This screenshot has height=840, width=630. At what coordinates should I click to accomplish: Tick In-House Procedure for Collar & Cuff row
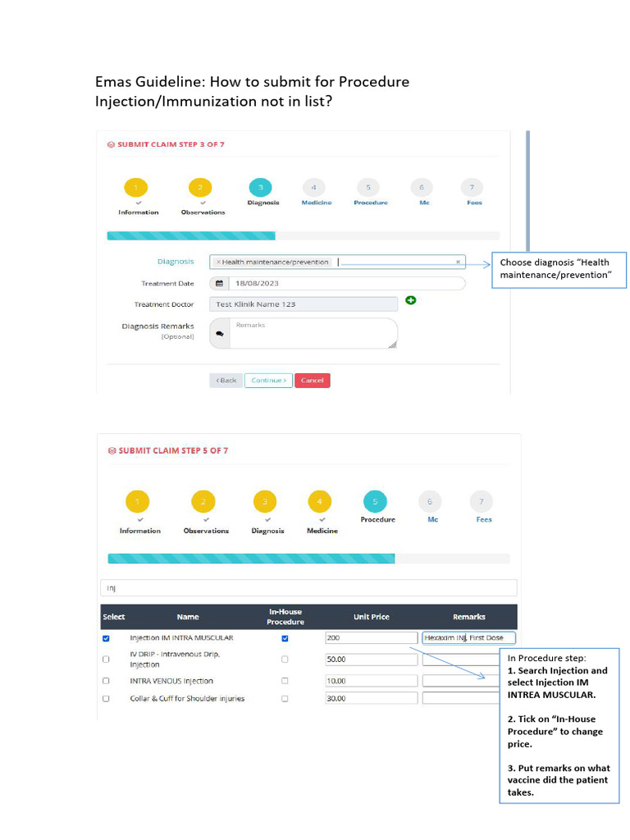point(285,699)
